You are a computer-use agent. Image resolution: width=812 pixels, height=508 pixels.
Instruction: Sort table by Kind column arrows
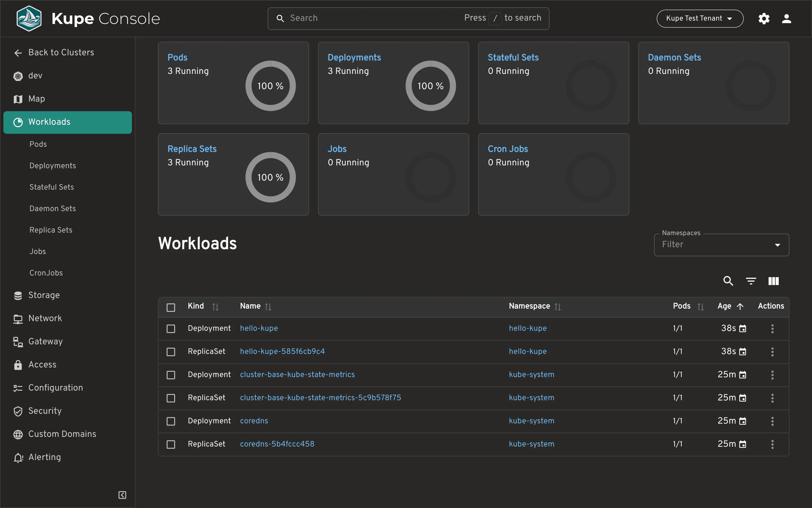(x=215, y=307)
